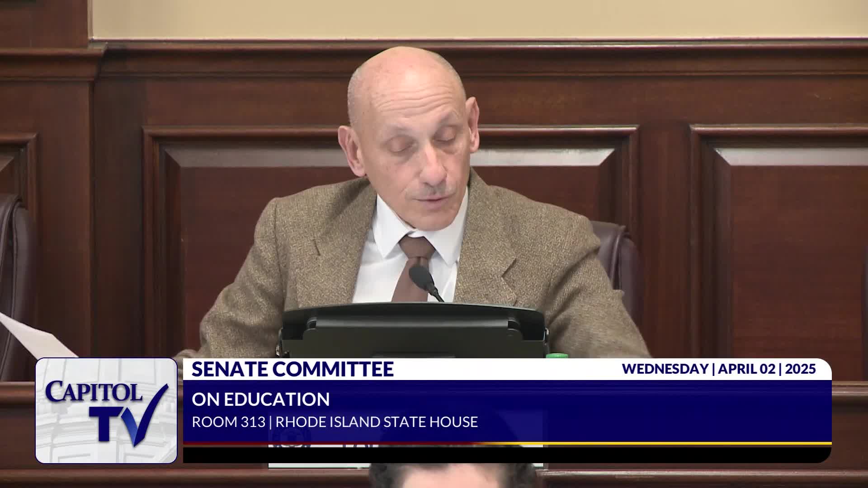
Task: Click the Capitol TV logo
Action: click(x=106, y=410)
